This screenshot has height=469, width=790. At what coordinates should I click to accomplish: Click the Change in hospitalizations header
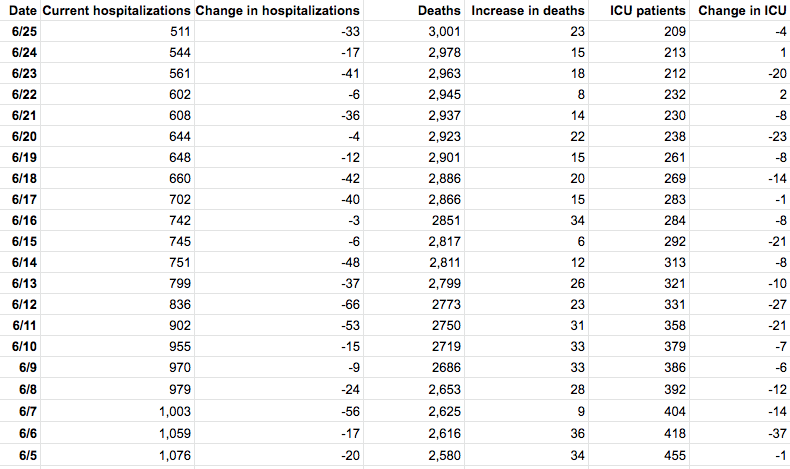[277, 10]
